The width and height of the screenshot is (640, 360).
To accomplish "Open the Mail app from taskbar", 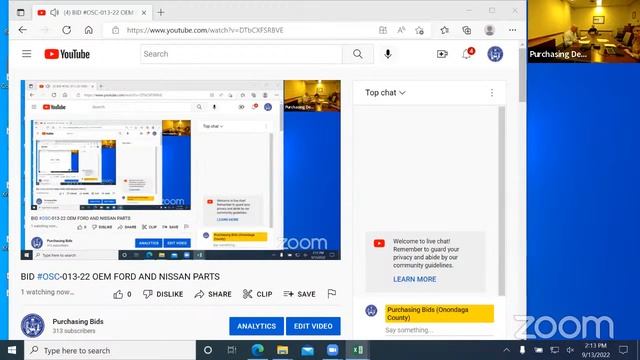I will [x=307, y=350].
